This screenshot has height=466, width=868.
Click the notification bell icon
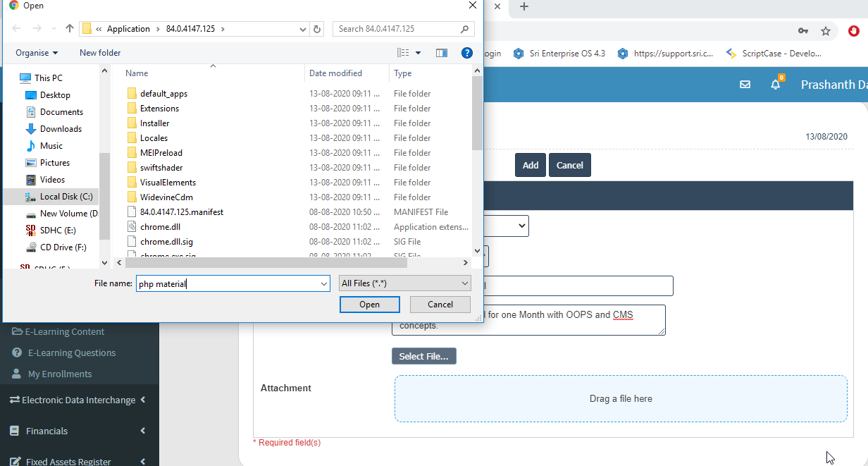(x=775, y=85)
